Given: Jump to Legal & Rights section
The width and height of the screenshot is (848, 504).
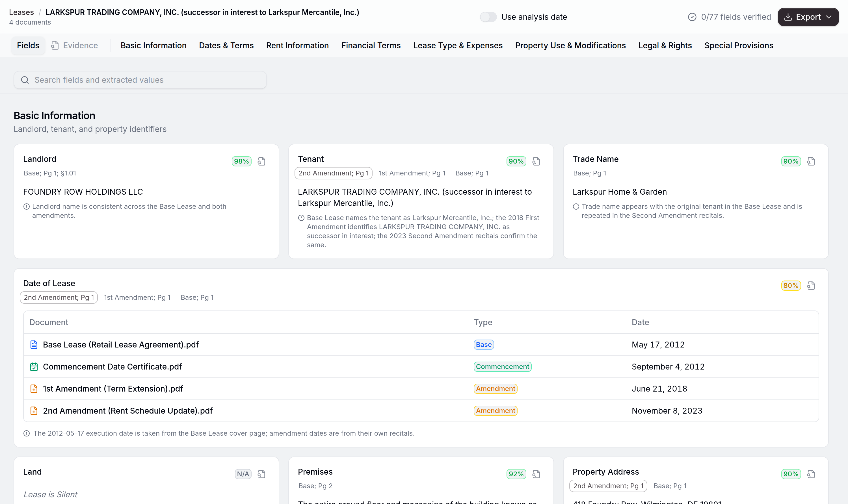Looking at the screenshot, I should click(665, 45).
